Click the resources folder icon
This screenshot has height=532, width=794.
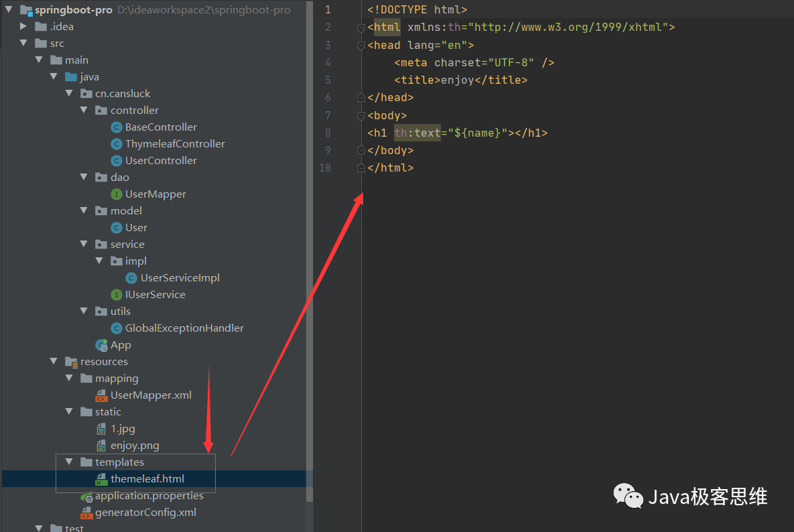tap(71, 361)
